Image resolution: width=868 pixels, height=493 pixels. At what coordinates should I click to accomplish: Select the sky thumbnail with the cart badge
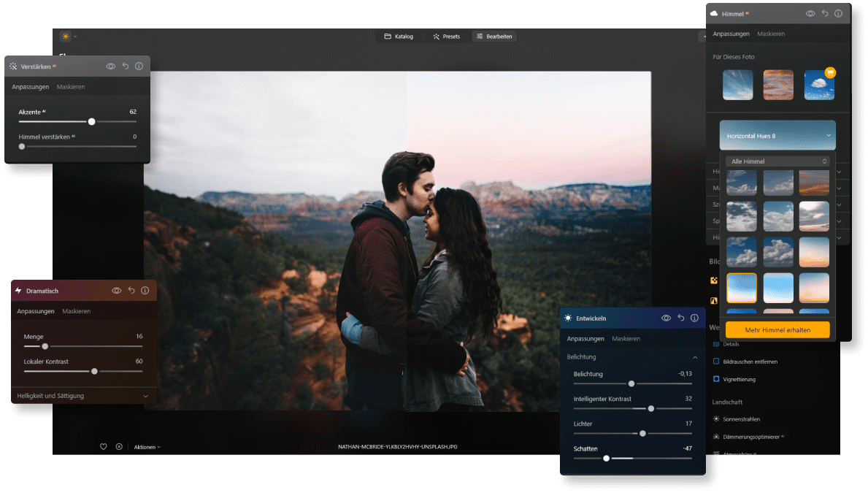[x=818, y=85]
